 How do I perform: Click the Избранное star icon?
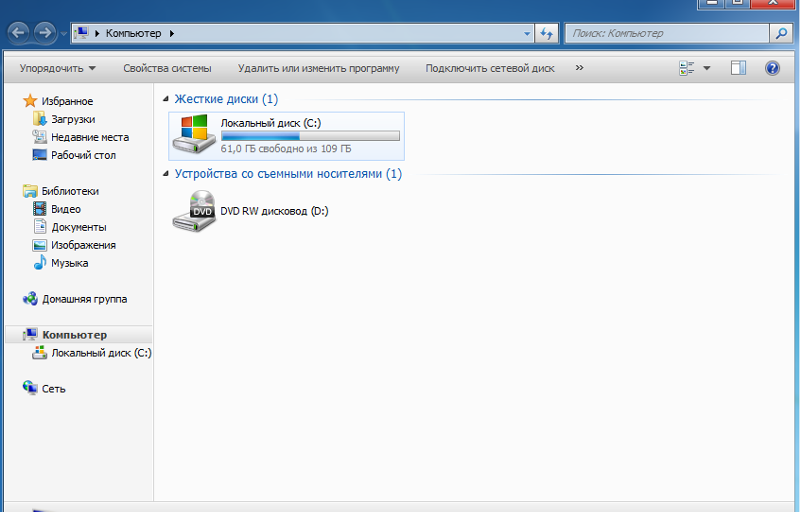pyautogui.click(x=30, y=100)
